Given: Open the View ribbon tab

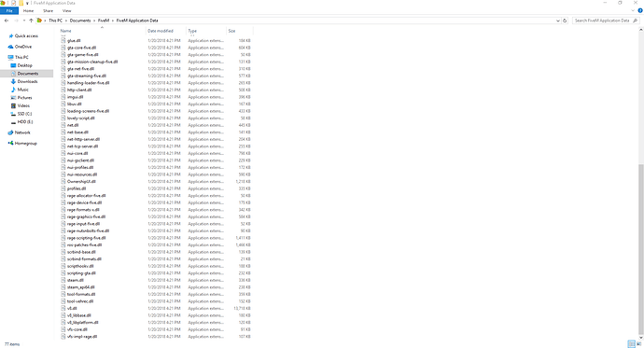Looking at the screenshot, I should [66, 10].
